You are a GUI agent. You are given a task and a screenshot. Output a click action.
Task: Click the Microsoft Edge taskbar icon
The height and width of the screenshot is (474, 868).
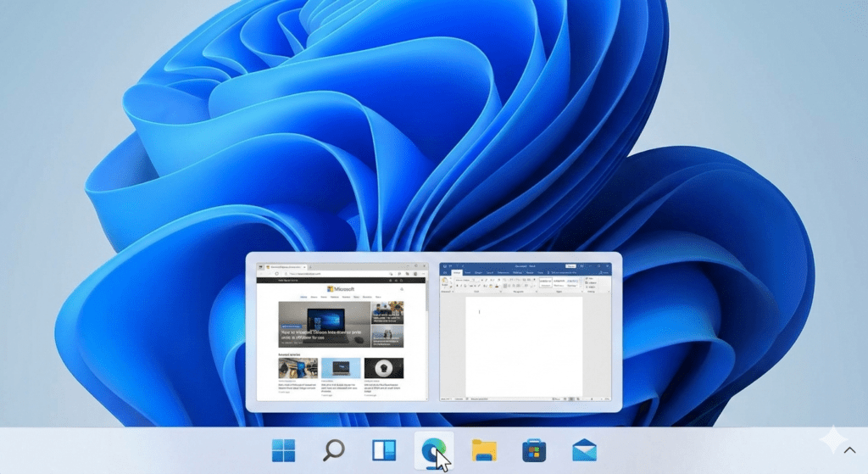click(x=434, y=450)
